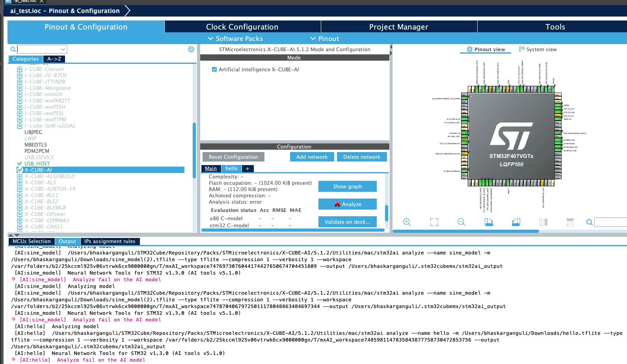
Task: Rotate the chip view clockwise
Action: coord(489,222)
